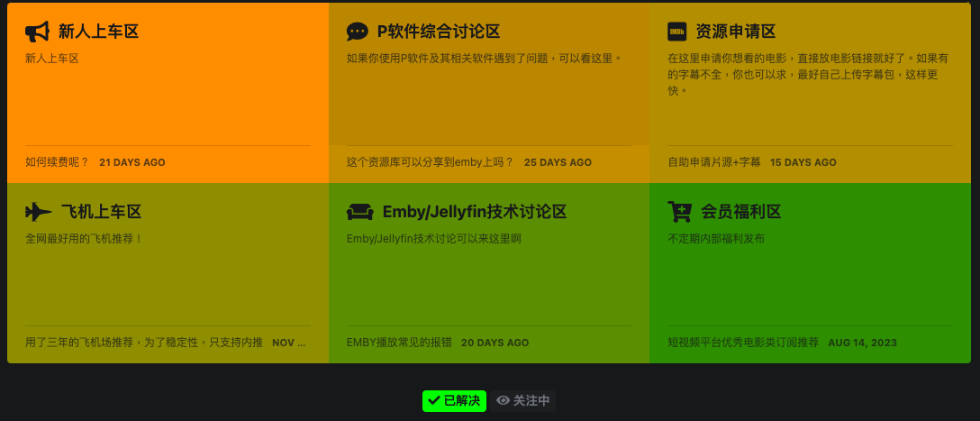Click the megaphone icon for 新人上车区

(x=37, y=32)
